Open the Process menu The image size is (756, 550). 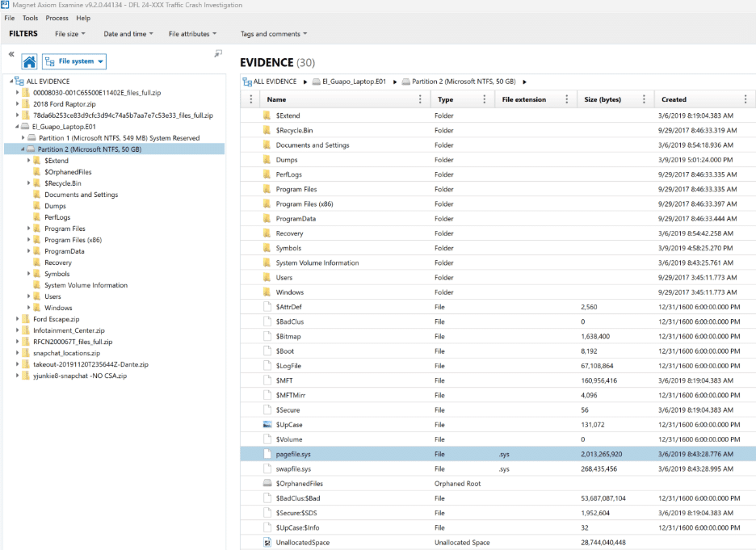click(x=57, y=18)
